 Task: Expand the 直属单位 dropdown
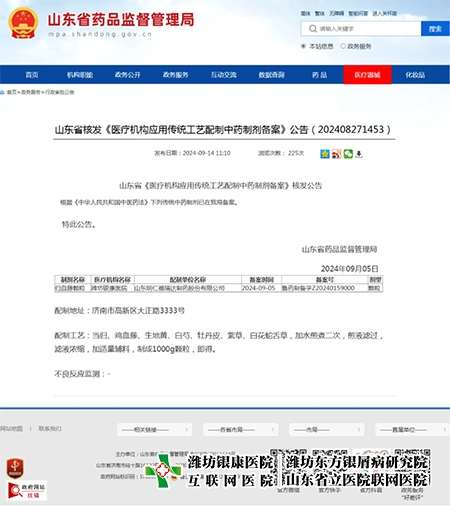pyautogui.click(x=413, y=430)
